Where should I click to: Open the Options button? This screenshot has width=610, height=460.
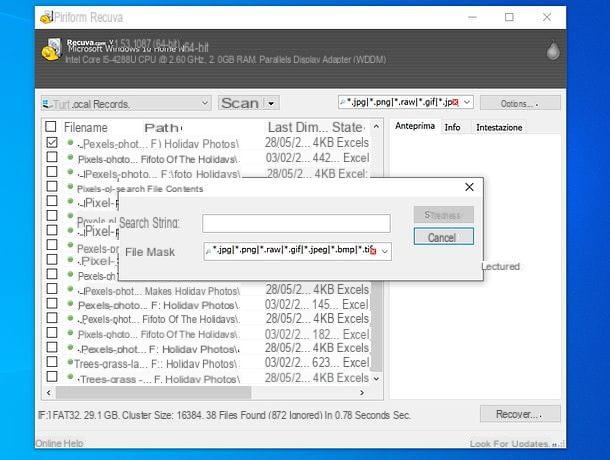[520, 104]
